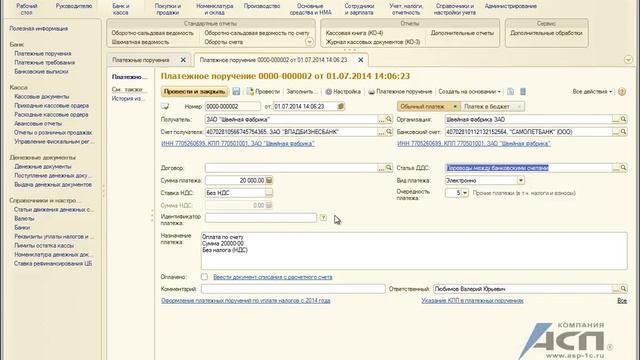Click Провести и закрыть button
Viewport: 640px width, 360px height.
[194, 91]
